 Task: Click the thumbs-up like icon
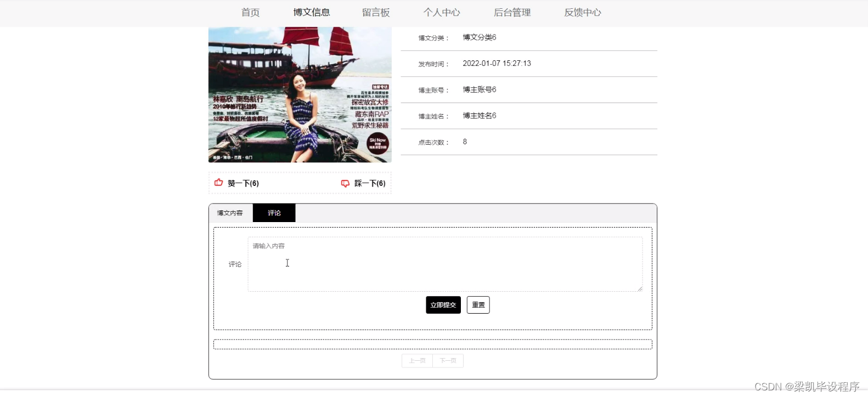click(218, 183)
